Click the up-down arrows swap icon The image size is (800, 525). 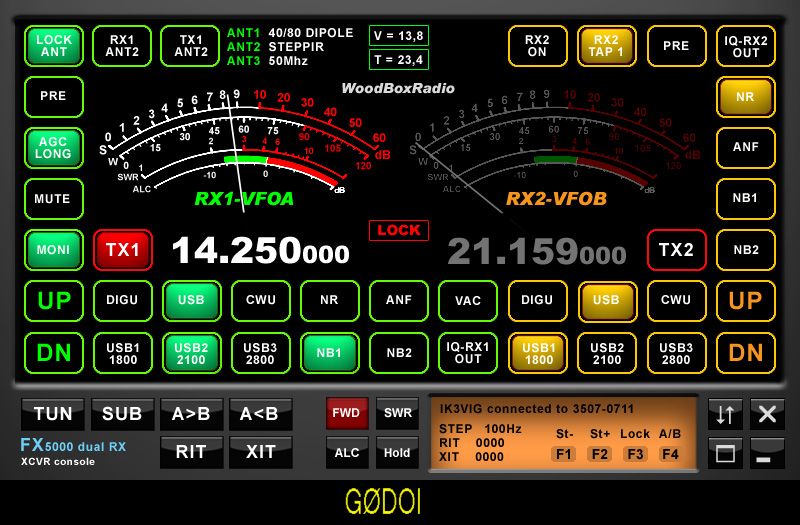(725, 414)
